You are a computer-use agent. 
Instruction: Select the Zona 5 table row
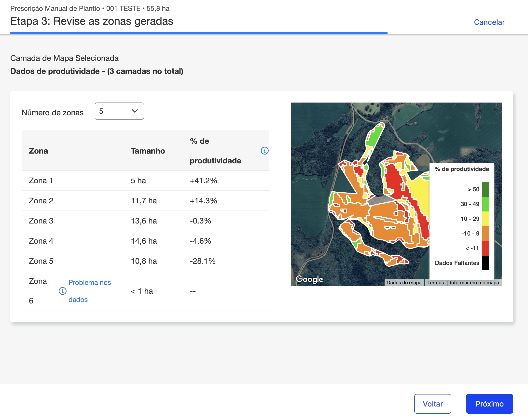tap(145, 261)
